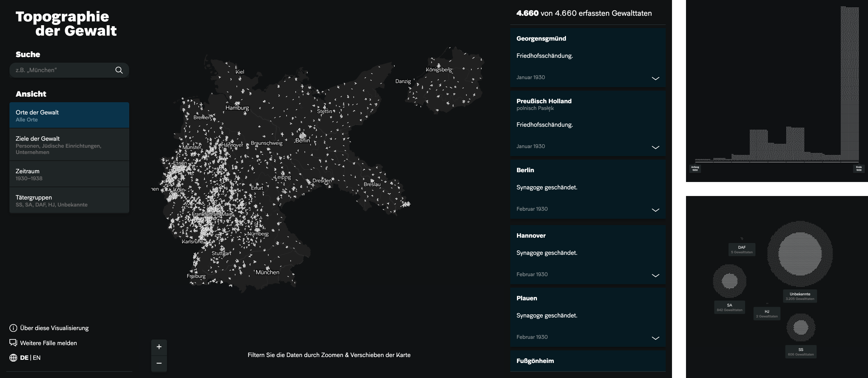The height and width of the screenshot is (378, 868).
Task: Click the Königsberg marker on the map
Action: coord(439,65)
